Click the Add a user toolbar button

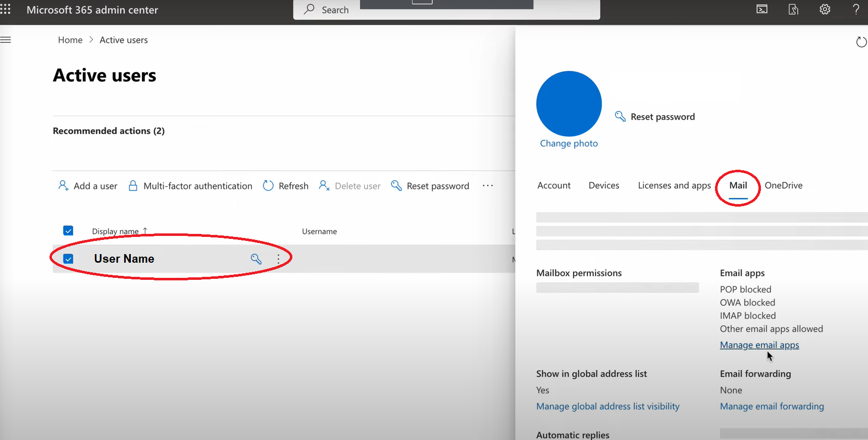point(88,186)
